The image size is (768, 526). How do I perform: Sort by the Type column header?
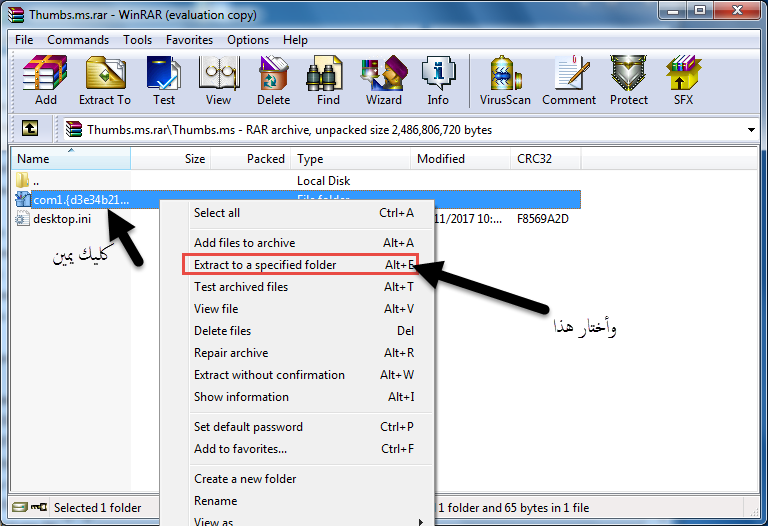[x=351, y=159]
